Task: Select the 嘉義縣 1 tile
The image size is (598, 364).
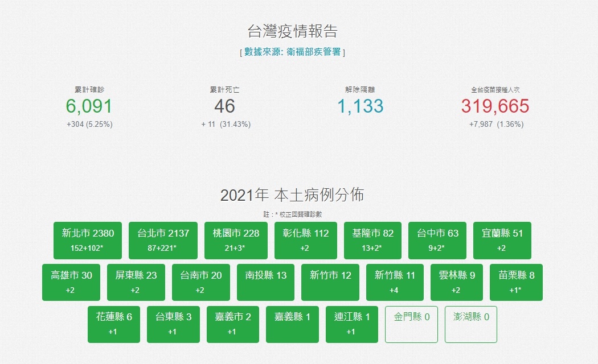Action: click(293, 324)
